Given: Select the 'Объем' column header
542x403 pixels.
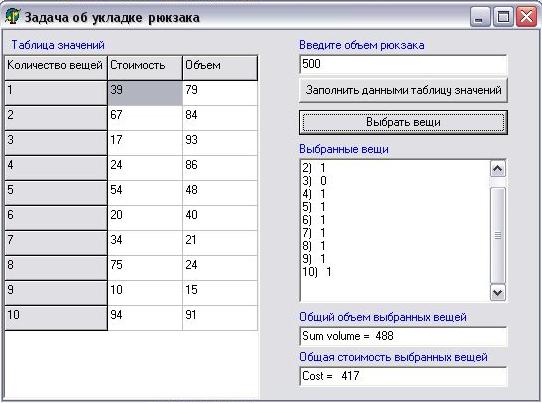Looking at the screenshot, I should [220, 68].
